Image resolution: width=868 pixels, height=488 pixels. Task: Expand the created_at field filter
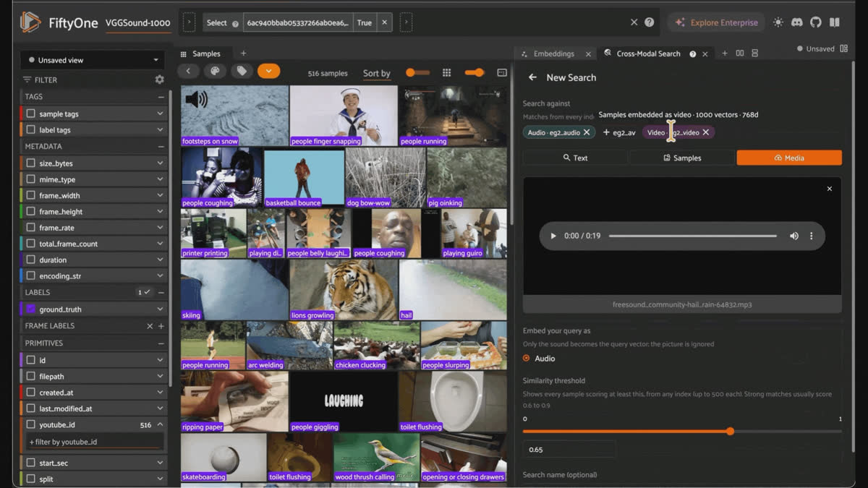click(x=160, y=392)
